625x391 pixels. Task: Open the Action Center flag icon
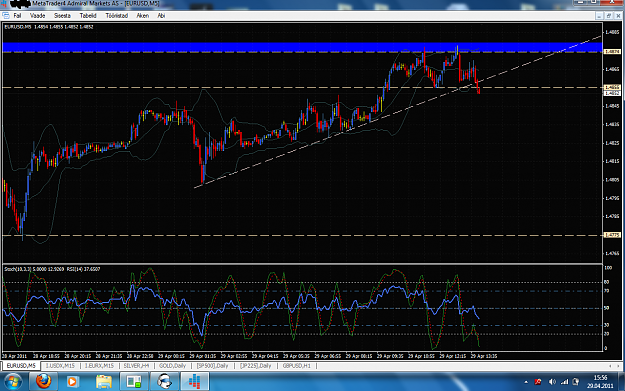pyautogui.click(x=576, y=382)
